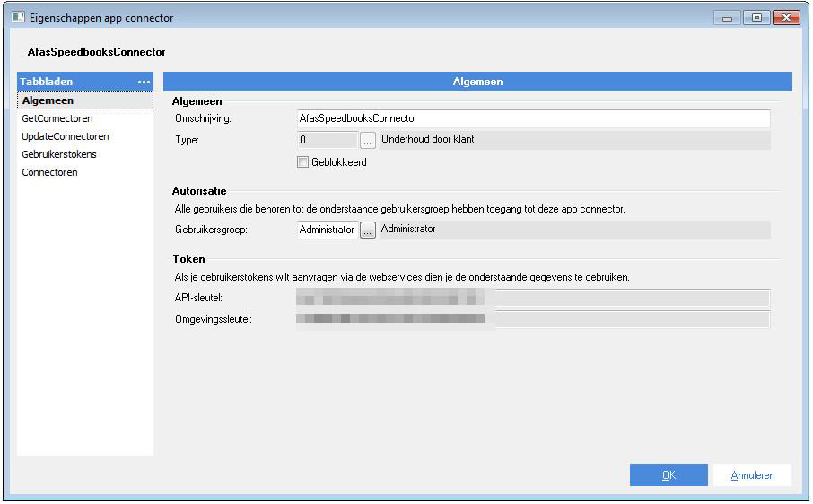Select the Algemeen tab in sidebar

click(85, 100)
